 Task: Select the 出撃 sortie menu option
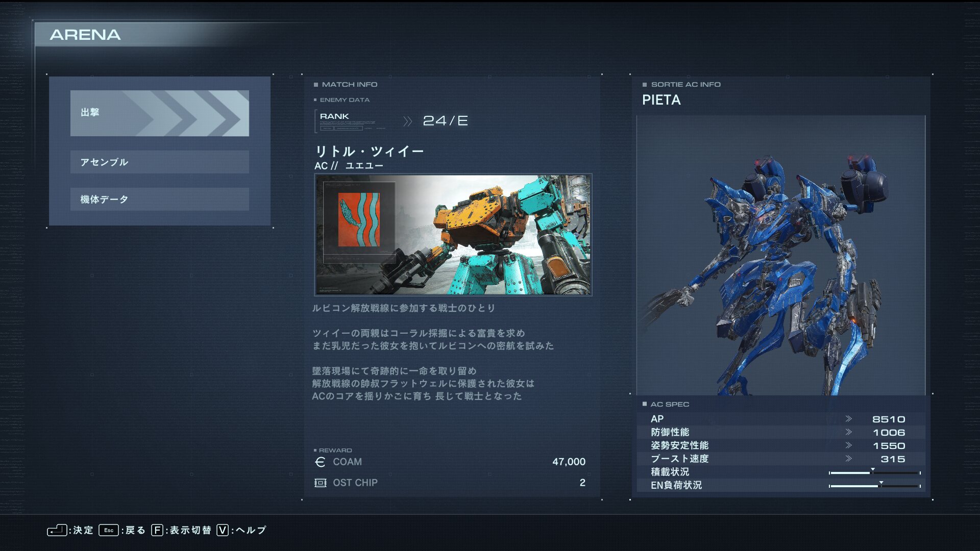click(x=159, y=113)
